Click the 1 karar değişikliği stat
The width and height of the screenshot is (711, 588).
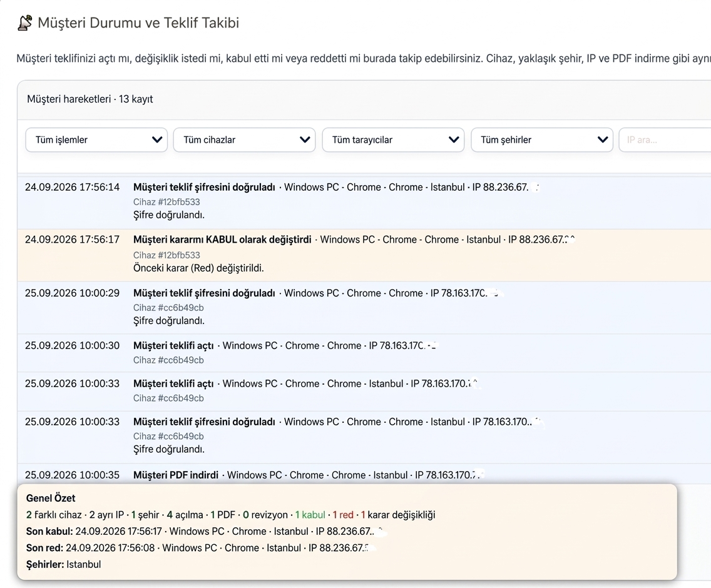tap(398, 515)
